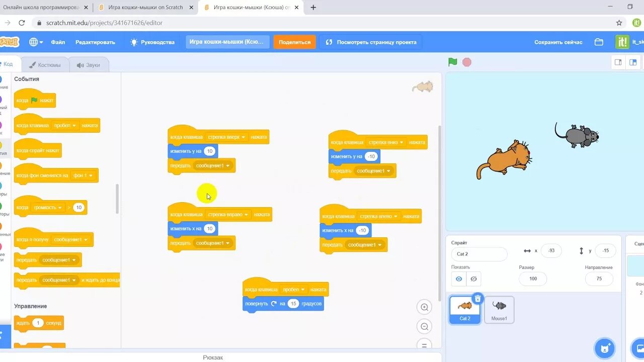The width and height of the screenshot is (644, 362).
Task: Open the language globe menu
Action: tap(36, 42)
